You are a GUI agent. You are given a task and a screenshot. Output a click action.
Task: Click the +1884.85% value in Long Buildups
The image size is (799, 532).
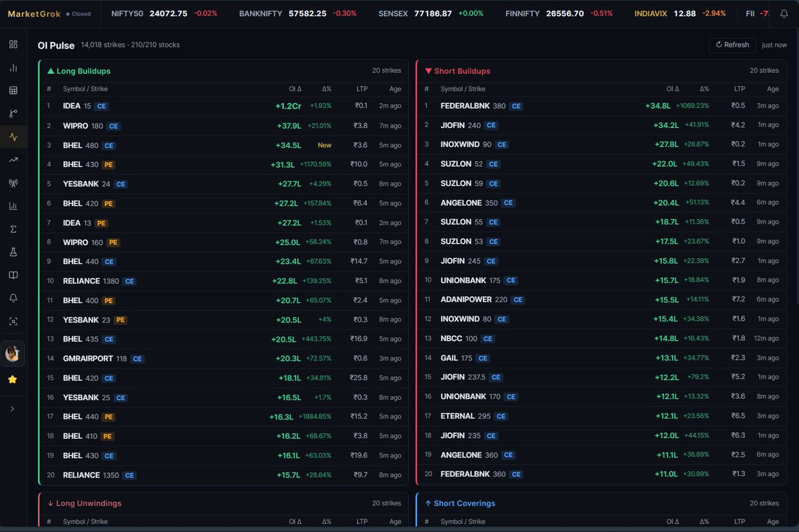pos(314,417)
